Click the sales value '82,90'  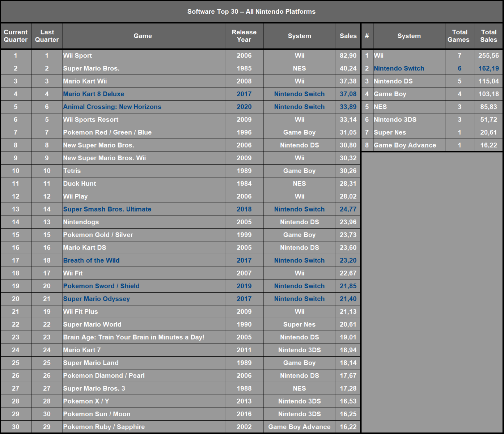tap(348, 56)
